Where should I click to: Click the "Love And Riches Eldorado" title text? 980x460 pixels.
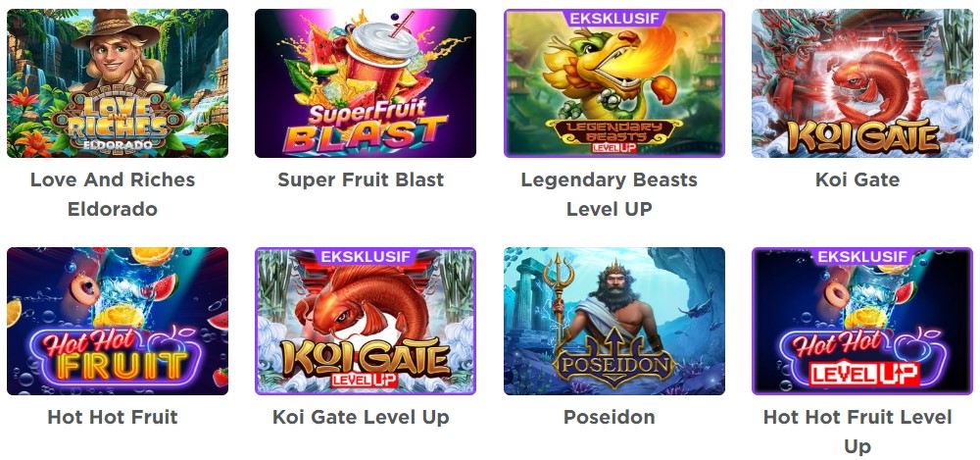click(x=113, y=194)
